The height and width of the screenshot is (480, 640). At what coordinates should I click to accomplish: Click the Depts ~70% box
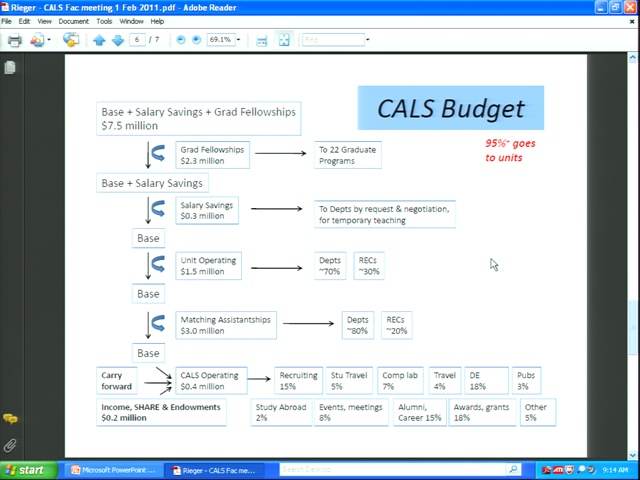click(330, 266)
